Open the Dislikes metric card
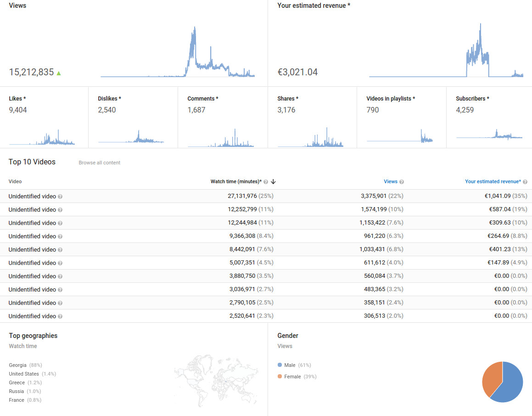 point(133,118)
